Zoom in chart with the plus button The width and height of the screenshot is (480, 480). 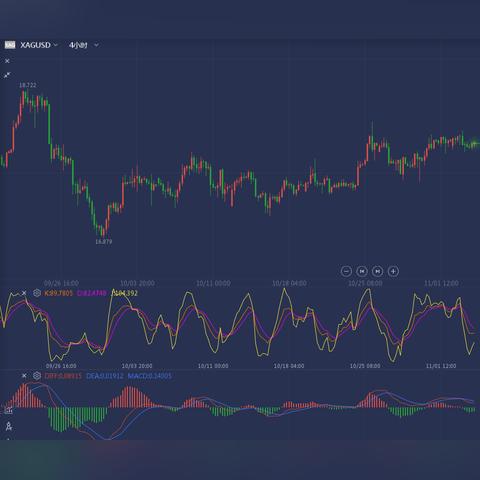(x=393, y=271)
